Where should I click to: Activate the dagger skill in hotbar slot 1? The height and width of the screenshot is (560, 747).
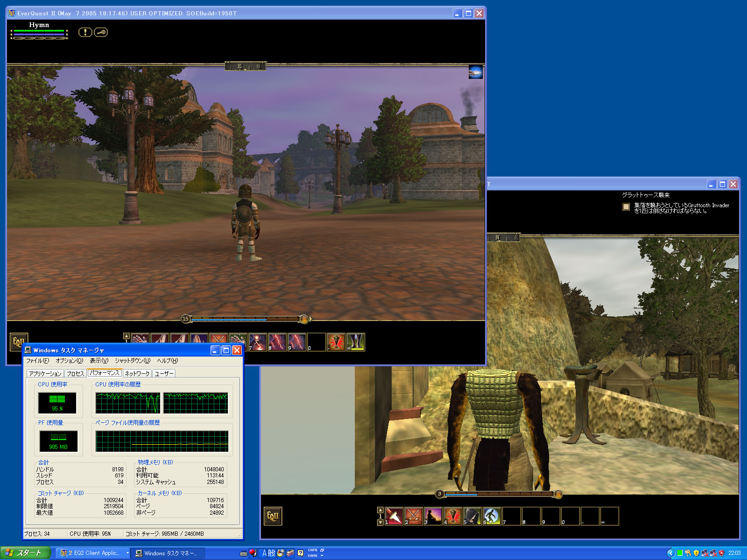click(x=394, y=516)
